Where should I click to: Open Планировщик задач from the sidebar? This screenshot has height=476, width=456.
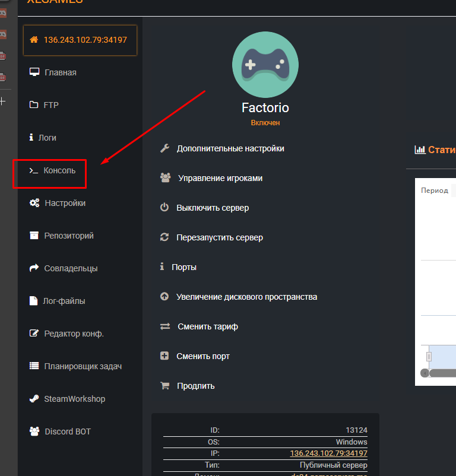(83, 366)
